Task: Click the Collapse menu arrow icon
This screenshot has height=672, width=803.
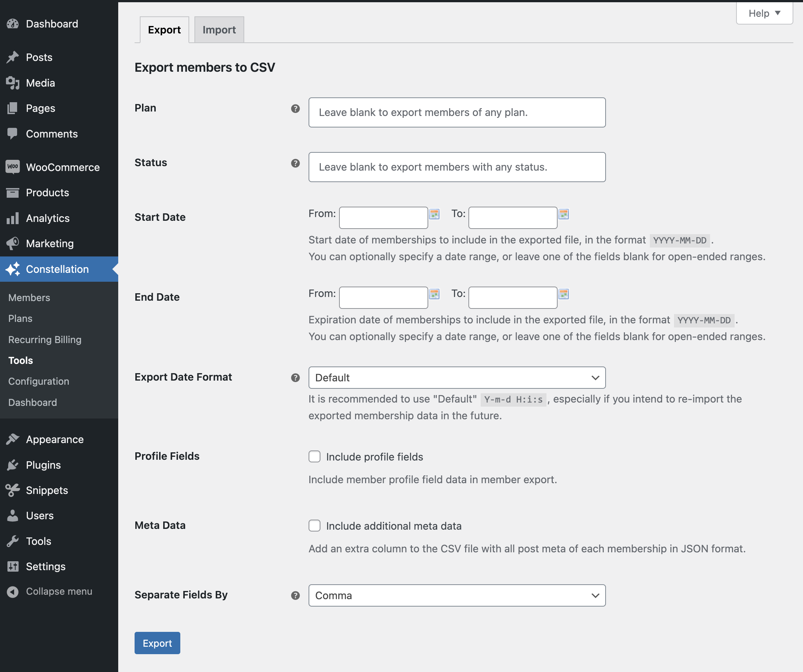Action: pyautogui.click(x=13, y=592)
